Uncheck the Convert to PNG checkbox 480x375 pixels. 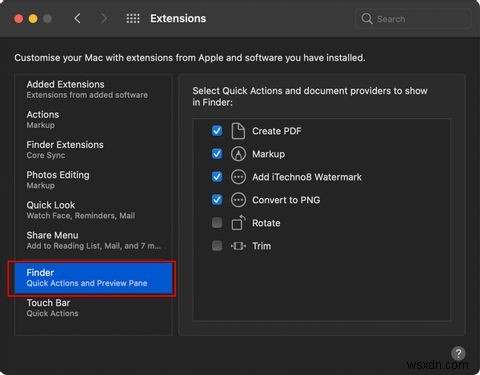(x=217, y=200)
